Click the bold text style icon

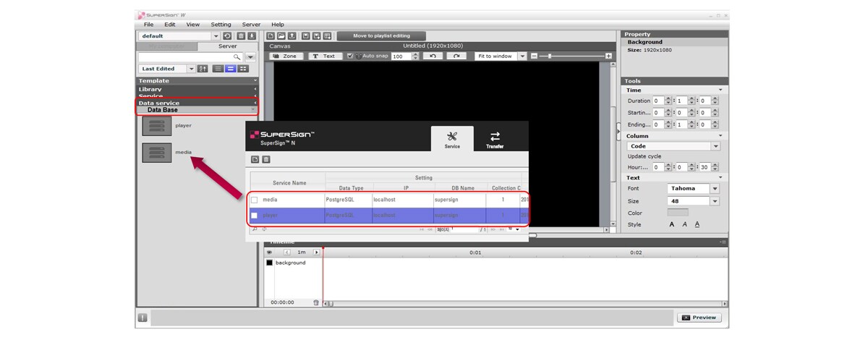click(x=671, y=224)
